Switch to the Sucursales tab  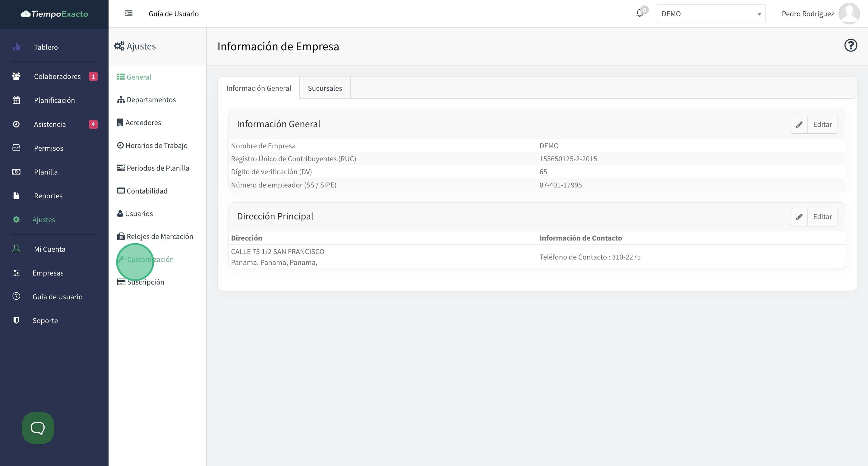324,88
